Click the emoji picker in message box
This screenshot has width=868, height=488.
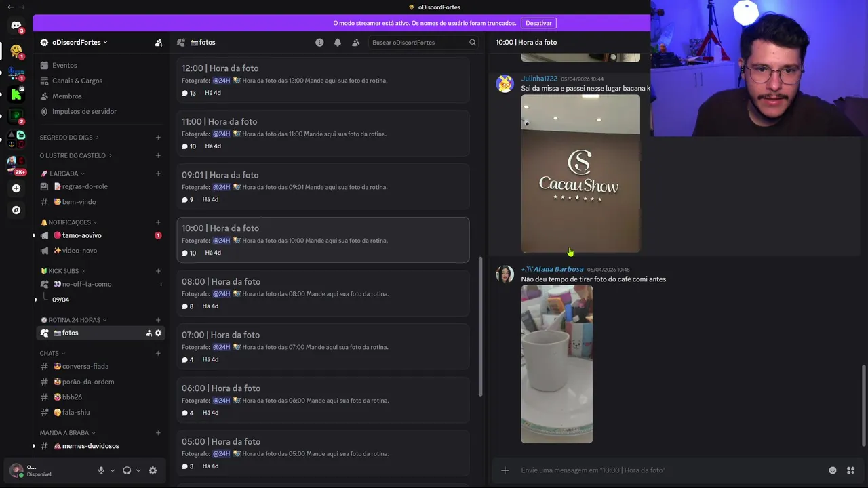tap(833, 470)
